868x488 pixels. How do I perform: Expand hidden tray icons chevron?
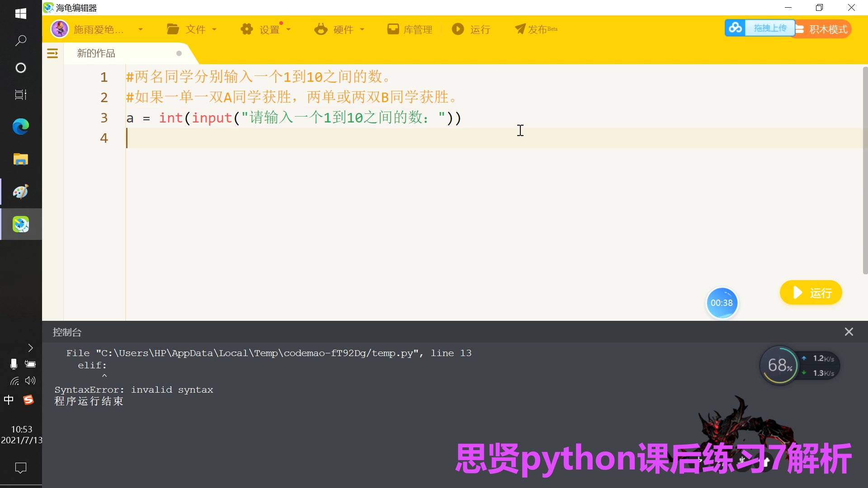[x=30, y=347]
